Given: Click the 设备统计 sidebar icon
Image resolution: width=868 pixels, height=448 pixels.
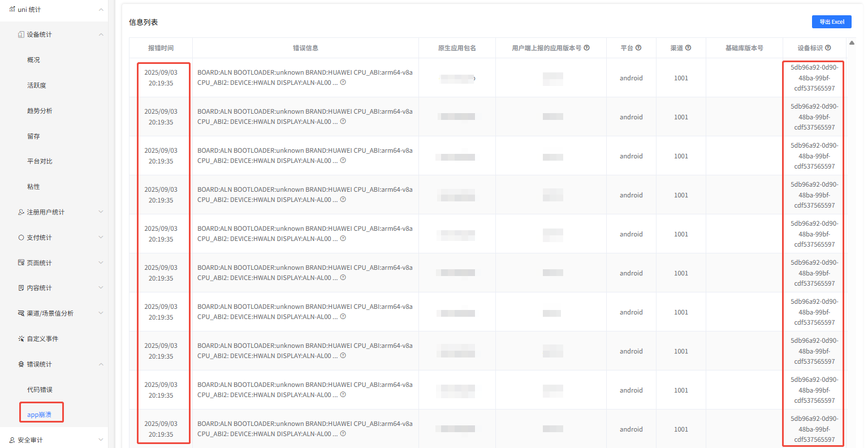Looking at the screenshot, I should click(21, 35).
